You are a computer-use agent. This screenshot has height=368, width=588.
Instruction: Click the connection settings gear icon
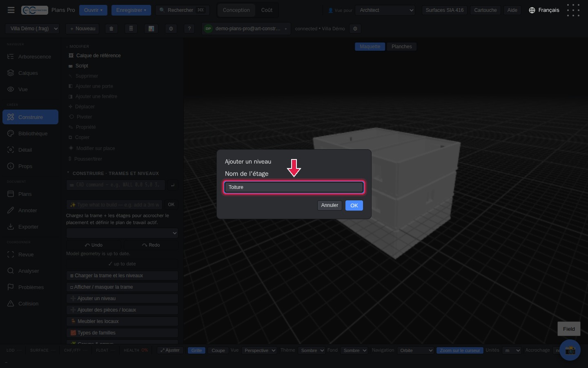355,29
